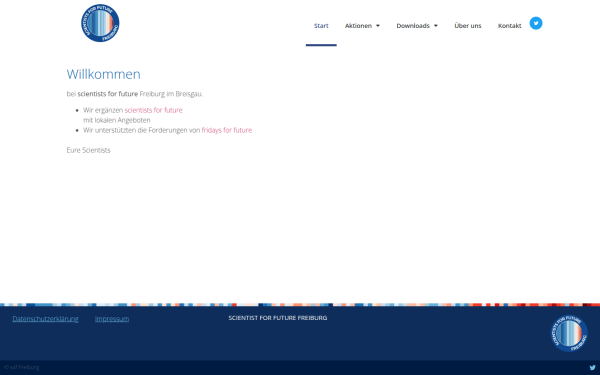This screenshot has width=600, height=375.
Task: Go to the Über uns page
Action: point(468,26)
